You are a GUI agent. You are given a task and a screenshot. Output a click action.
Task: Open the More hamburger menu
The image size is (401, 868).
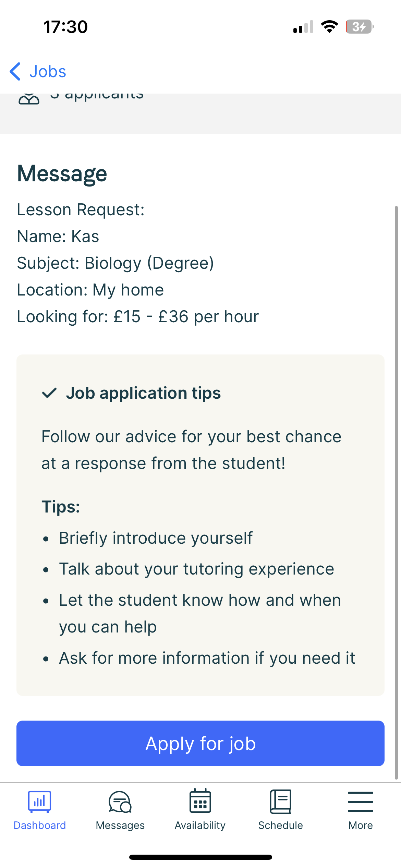(x=361, y=801)
